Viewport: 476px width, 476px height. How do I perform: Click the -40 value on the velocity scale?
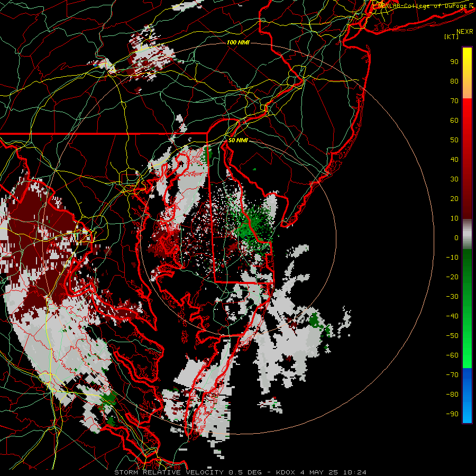(452, 316)
